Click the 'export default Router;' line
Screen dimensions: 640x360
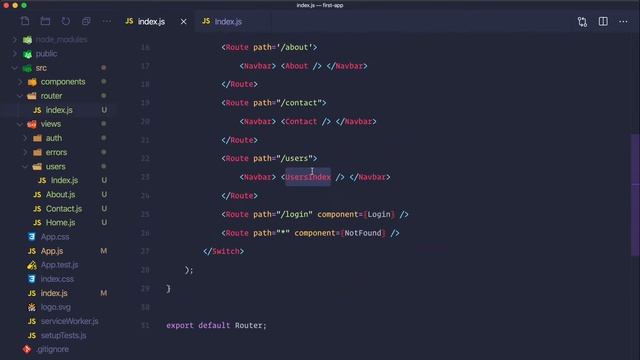click(x=216, y=325)
